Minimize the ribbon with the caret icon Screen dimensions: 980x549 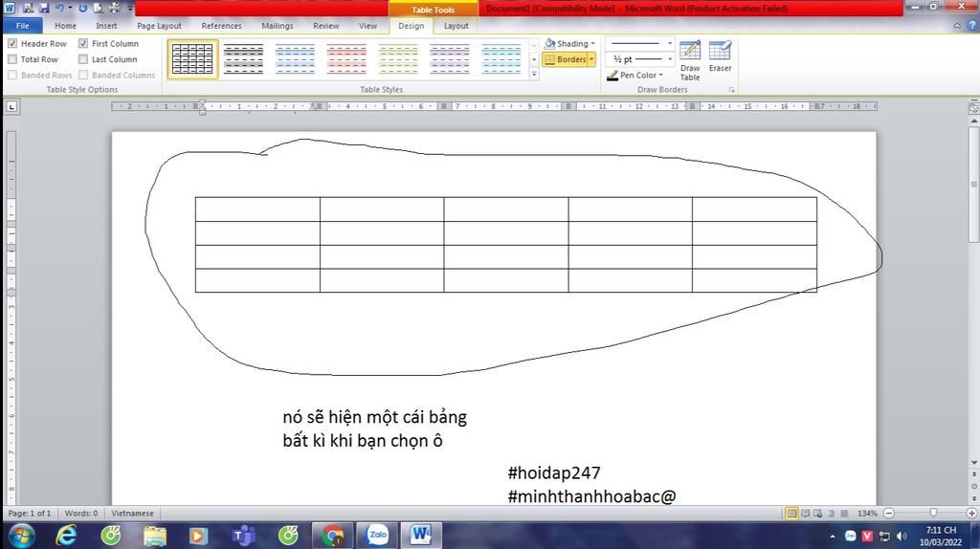pyautogui.click(x=957, y=26)
